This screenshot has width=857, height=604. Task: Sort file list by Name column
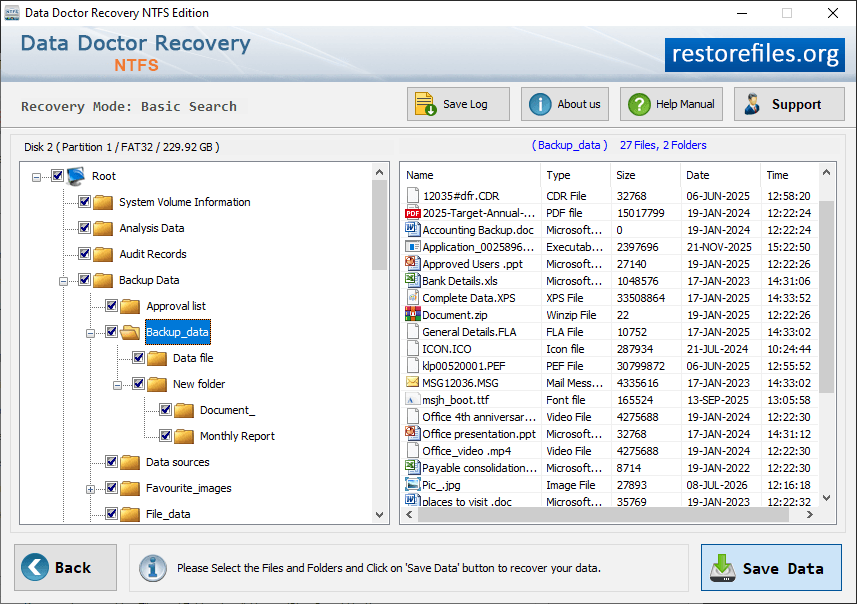472,175
